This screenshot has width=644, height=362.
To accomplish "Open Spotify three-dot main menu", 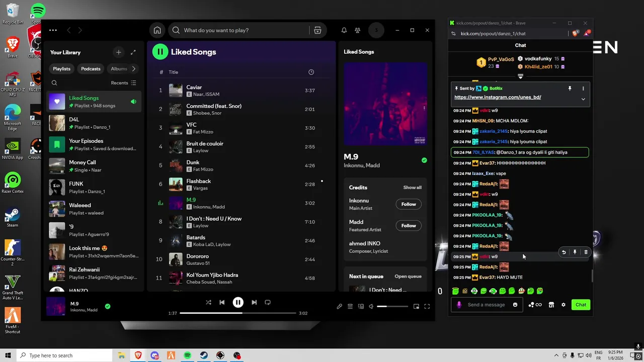I will (53, 30).
